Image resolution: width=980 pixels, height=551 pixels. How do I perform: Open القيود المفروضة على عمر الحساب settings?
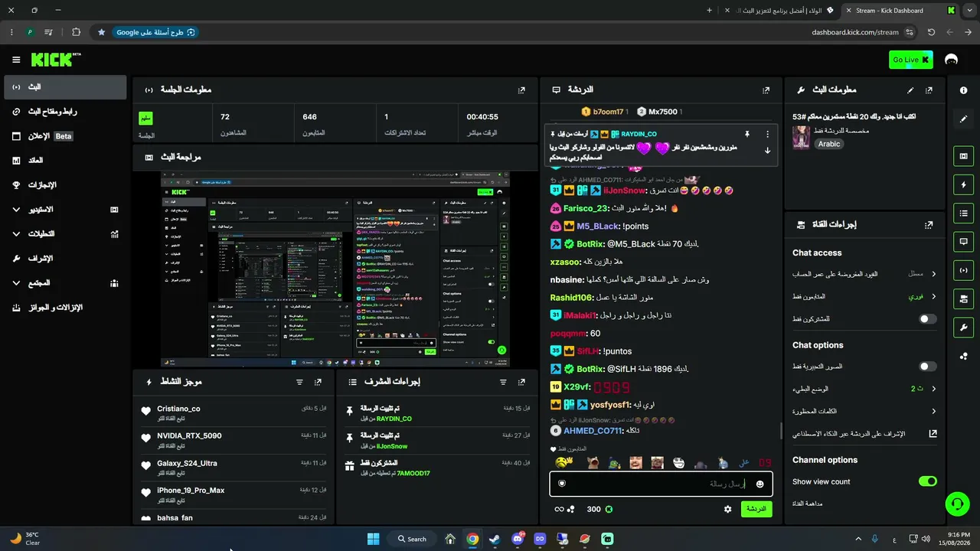click(x=864, y=274)
